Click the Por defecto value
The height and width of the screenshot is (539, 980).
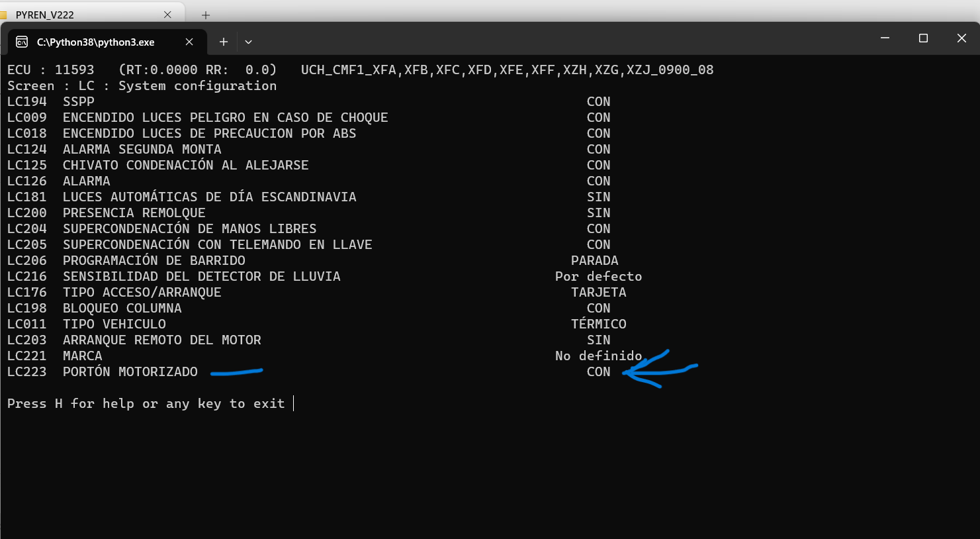pos(599,276)
